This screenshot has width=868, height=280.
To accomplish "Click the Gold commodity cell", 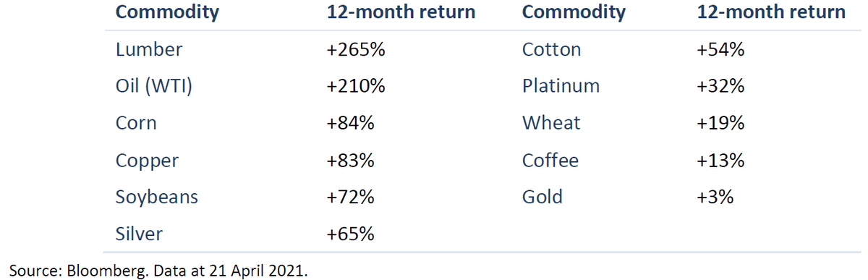I will coord(542,197).
